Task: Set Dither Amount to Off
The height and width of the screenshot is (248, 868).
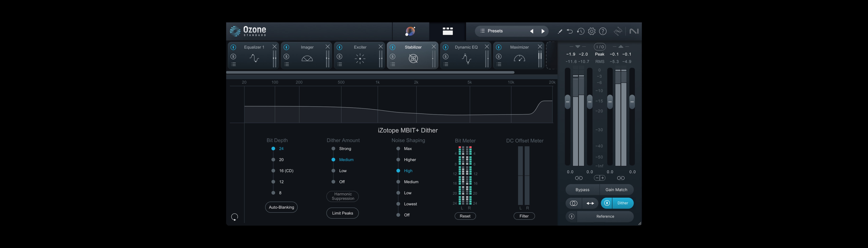Action: click(x=338, y=182)
